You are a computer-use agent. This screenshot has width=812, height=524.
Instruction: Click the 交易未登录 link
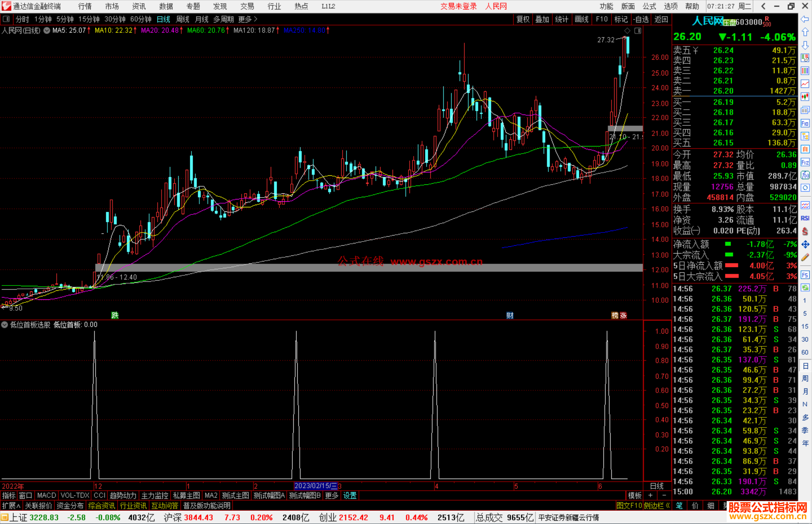(458, 6)
